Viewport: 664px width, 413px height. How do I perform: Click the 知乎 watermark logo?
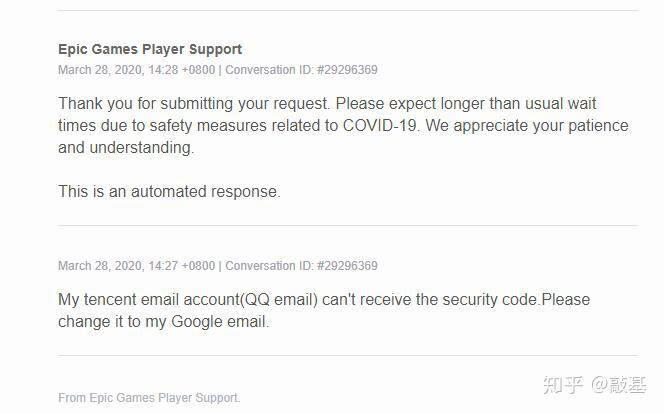coord(562,384)
